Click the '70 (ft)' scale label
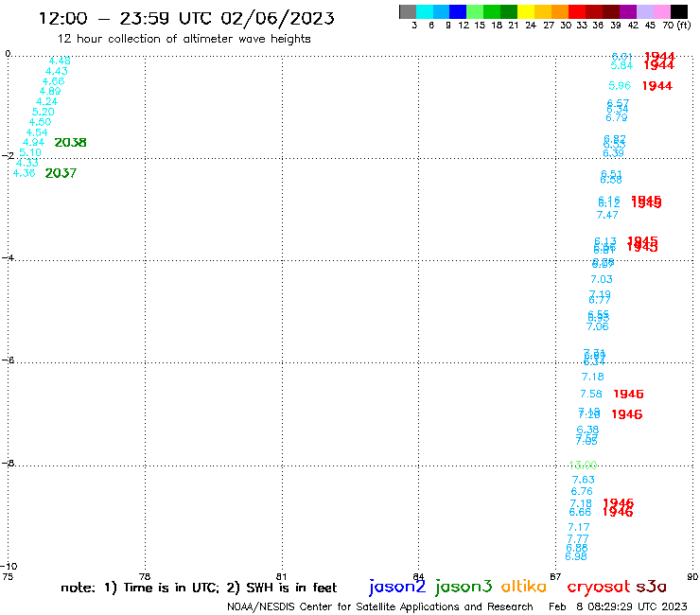 coord(676,25)
